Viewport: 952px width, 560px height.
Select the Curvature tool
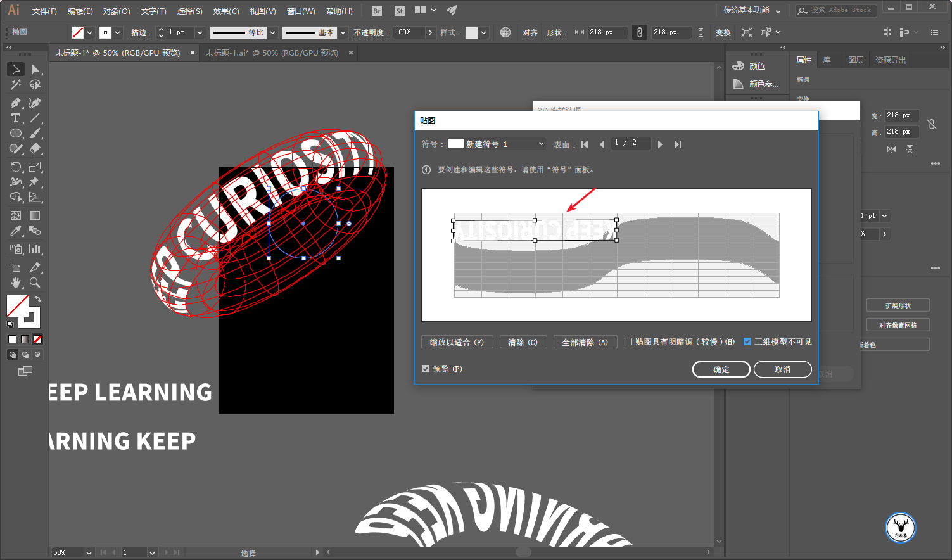pos(35,103)
